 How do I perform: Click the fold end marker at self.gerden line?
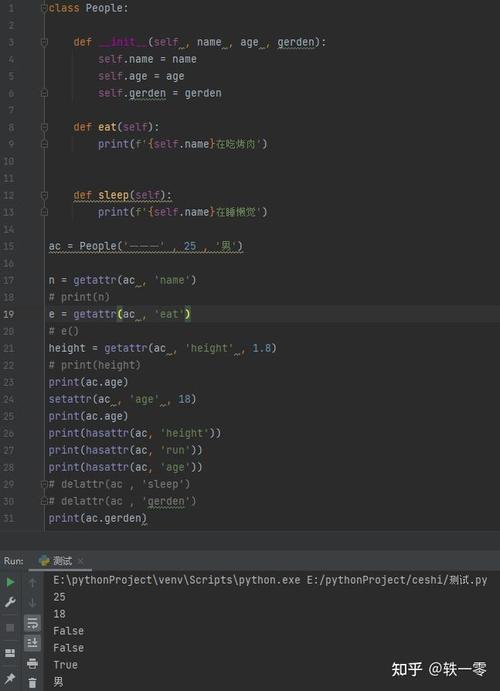[44, 93]
